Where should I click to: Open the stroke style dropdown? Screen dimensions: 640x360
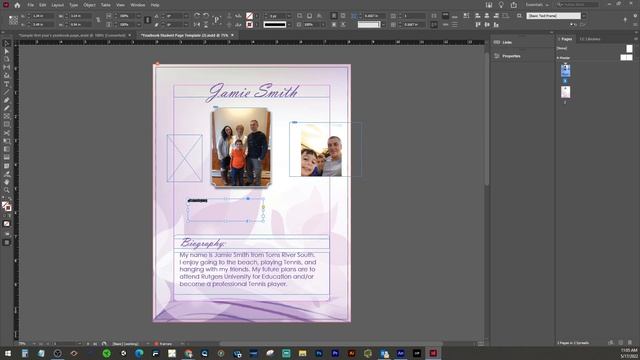(289, 24)
